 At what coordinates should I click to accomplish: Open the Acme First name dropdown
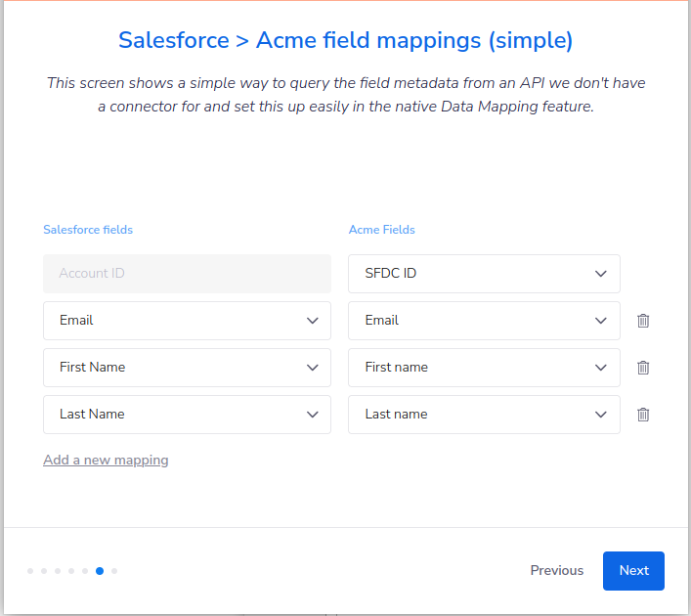(x=484, y=368)
